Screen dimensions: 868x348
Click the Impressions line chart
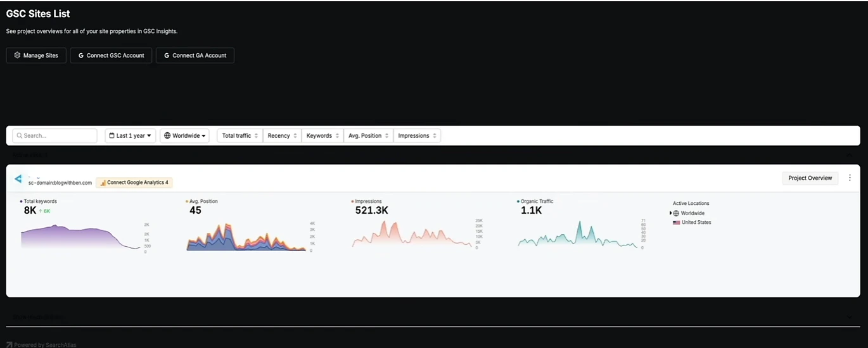412,234
